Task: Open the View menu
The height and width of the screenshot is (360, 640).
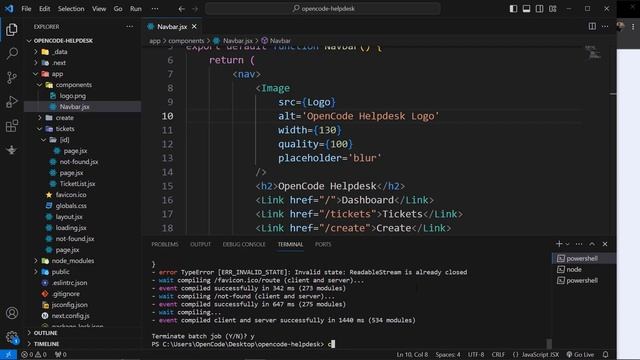Action: [x=99, y=9]
